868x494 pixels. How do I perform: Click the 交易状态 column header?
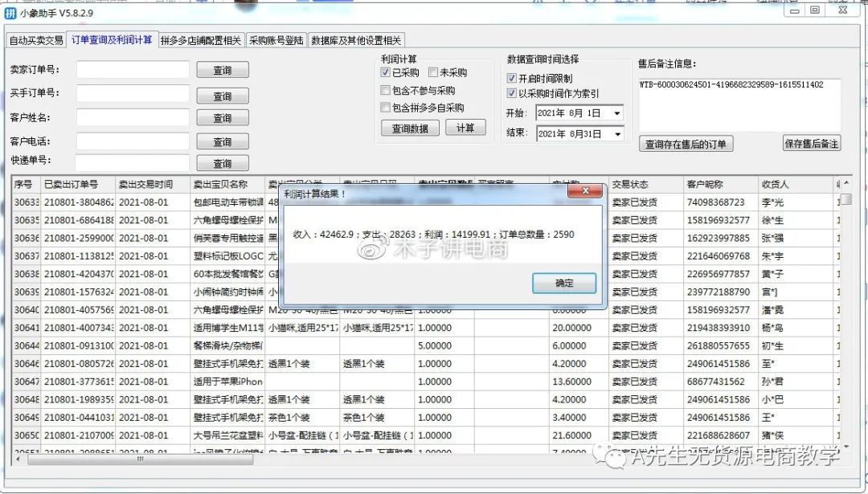click(646, 184)
